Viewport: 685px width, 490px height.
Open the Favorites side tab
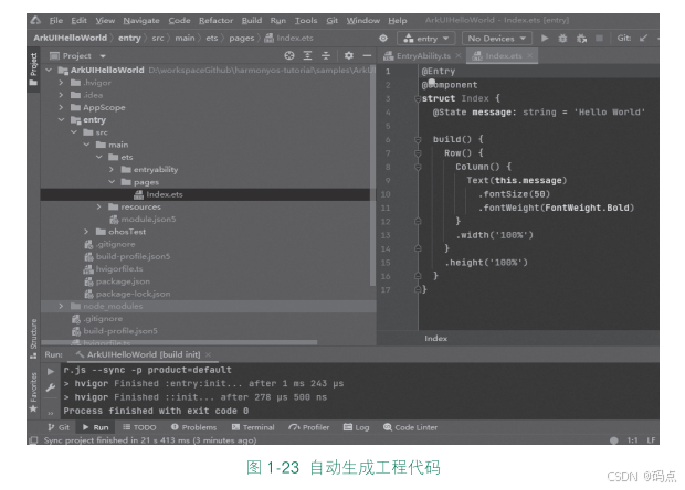(x=34, y=392)
